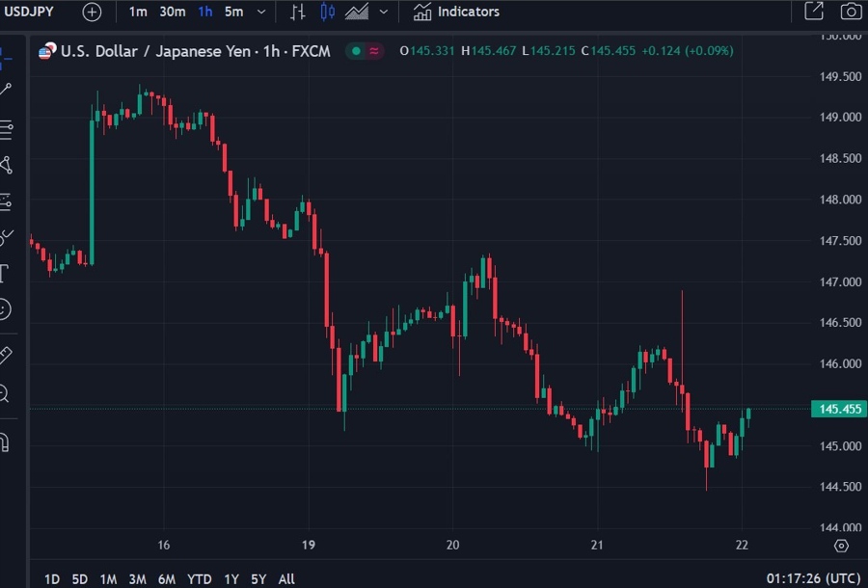Click the 147.000 price axis label
The width and height of the screenshot is (868, 588).
click(840, 282)
